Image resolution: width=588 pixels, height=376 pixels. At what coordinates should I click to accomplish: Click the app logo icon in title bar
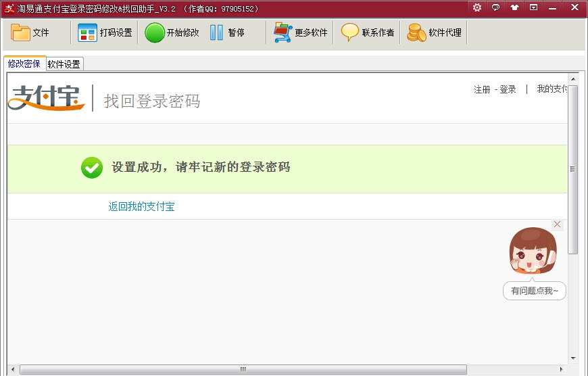[9, 8]
